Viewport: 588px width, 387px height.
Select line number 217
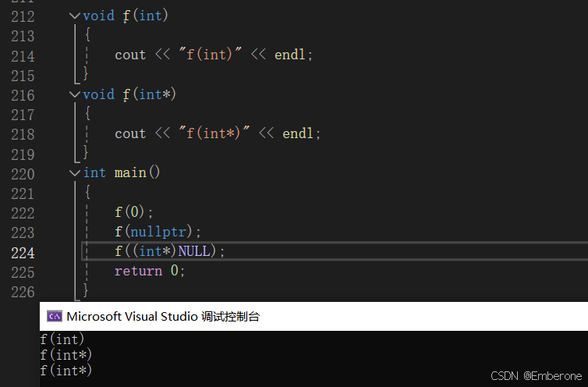click(x=23, y=115)
